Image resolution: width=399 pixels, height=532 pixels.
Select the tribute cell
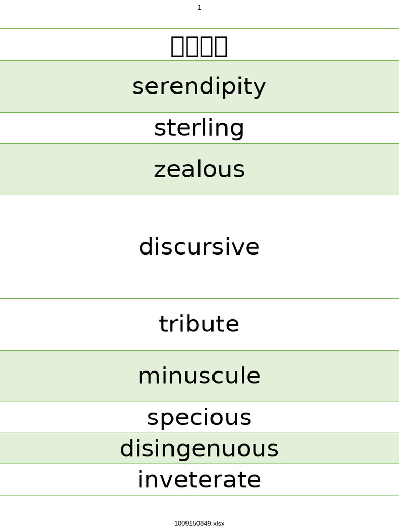(199, 324)
